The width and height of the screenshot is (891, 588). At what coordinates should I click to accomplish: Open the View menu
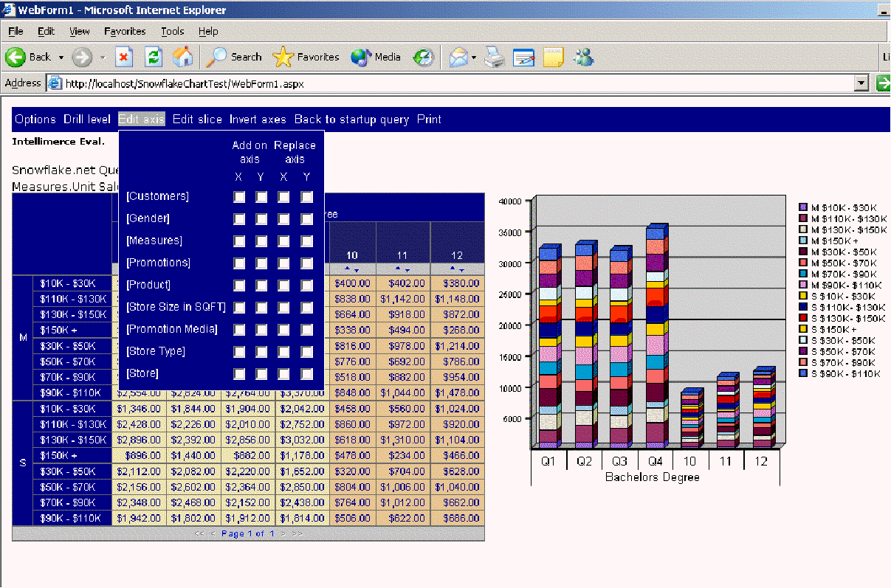pyautogui.click(x=80, y=31)
